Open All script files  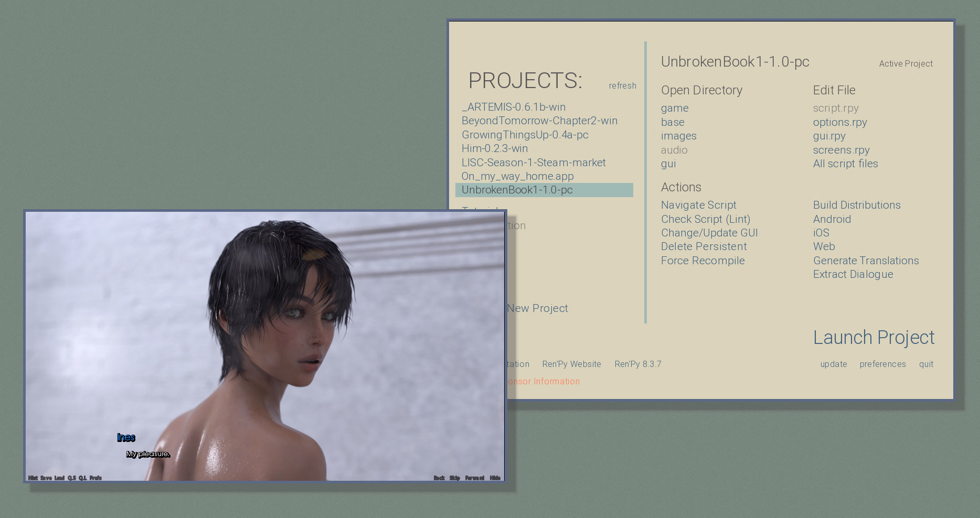(845, 164)
